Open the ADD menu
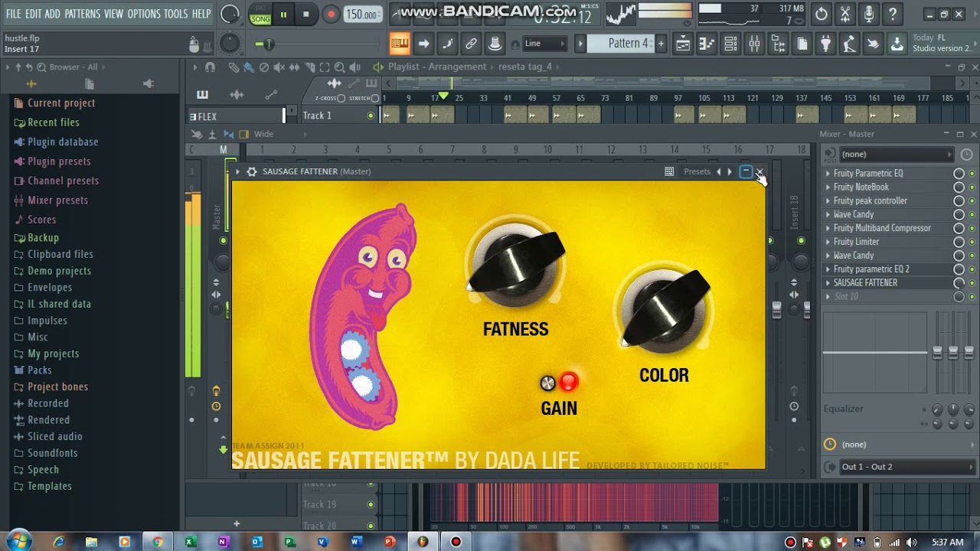This screenshot has width=980, height=551. (x=52, y=14)
